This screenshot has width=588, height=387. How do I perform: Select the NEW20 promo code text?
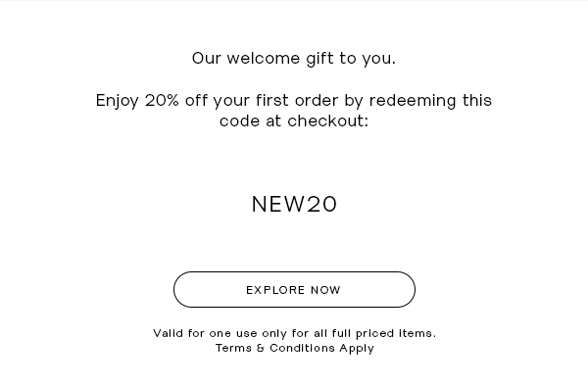294,205
